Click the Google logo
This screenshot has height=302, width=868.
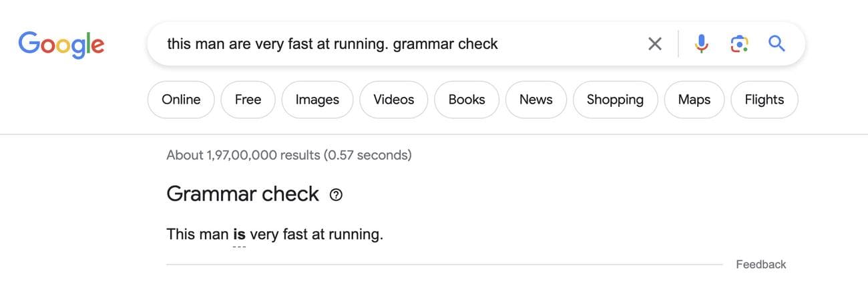[61, 44]
